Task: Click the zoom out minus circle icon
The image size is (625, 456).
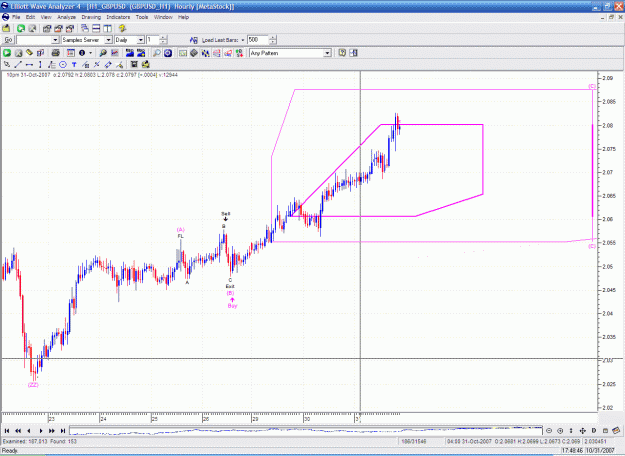Action: (x=549, y=431)
